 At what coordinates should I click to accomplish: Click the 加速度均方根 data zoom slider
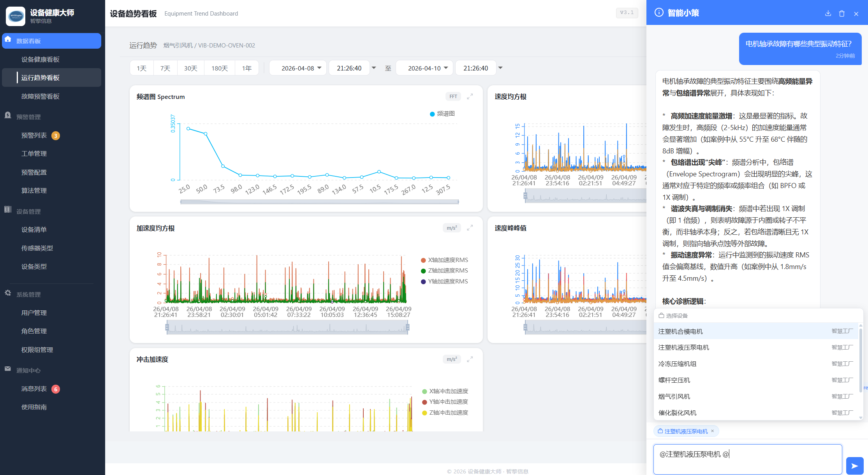coord(287,327)
